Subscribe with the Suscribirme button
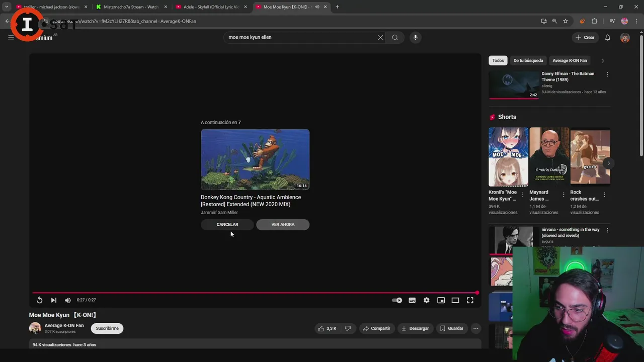Image resolution: width=644 pixels, height=362 pixels. tap(107, 328)
